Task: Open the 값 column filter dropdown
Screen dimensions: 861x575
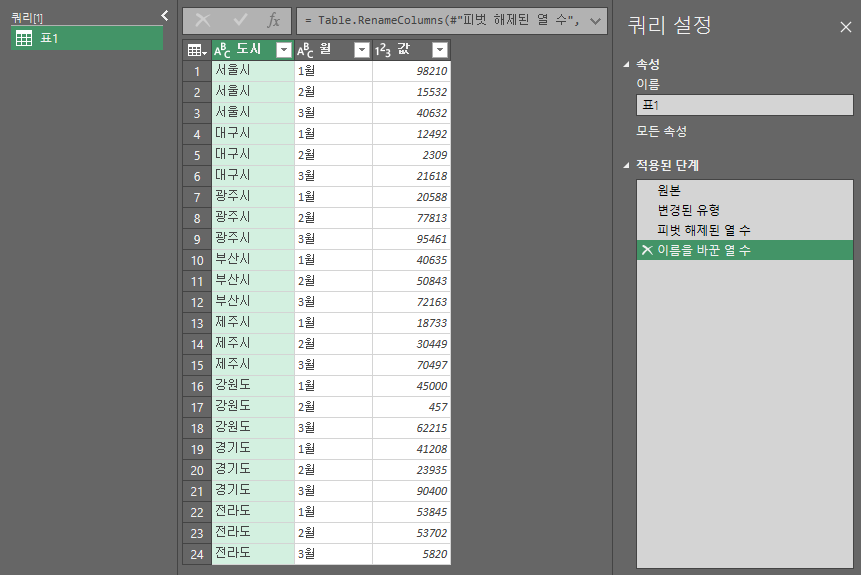Action: tap(440, 51)
